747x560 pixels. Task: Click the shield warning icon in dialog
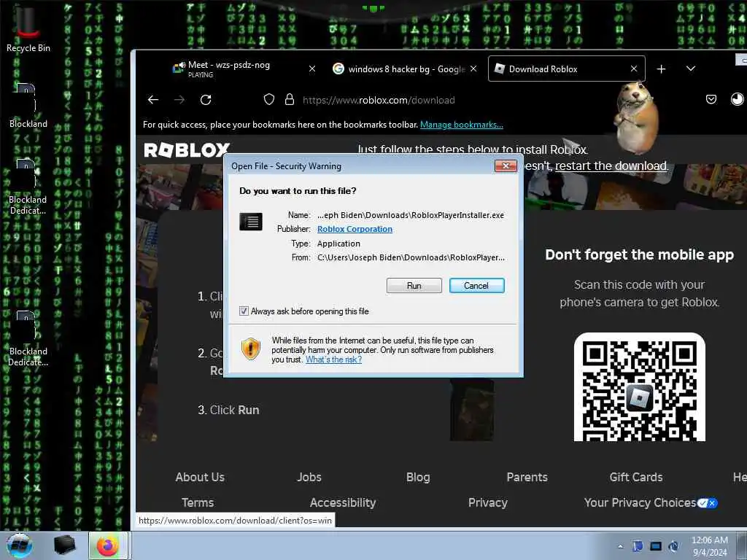pyautogui.click(x=251, y=349)
